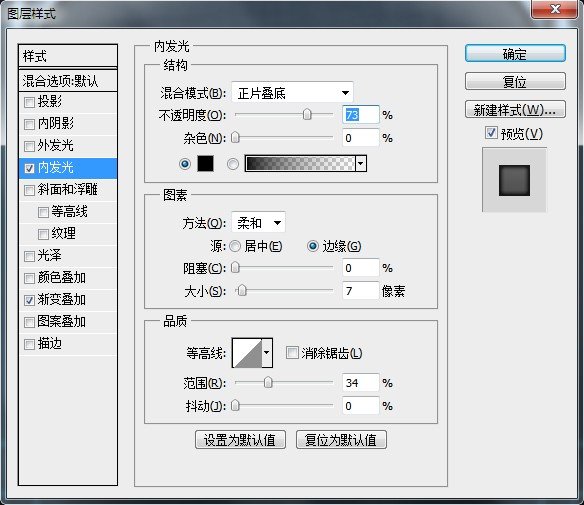Tick the 外发光 outer glow checkbox

tap(29, 146)
